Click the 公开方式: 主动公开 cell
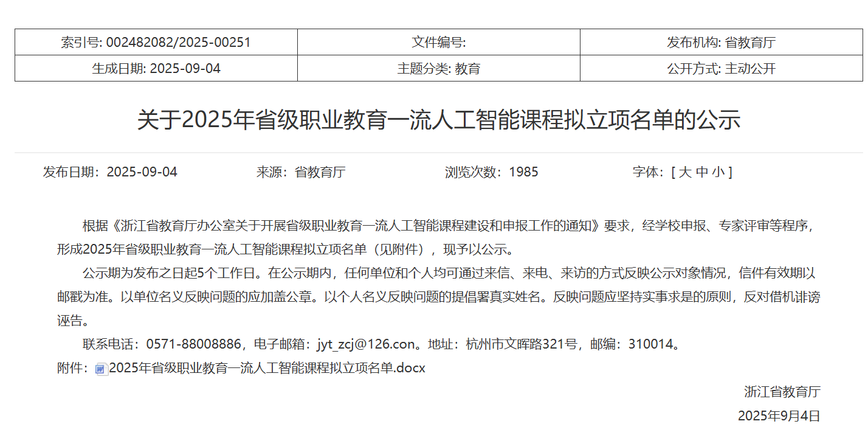The height and width of the screenshot is (438, 868). (722, 68)
